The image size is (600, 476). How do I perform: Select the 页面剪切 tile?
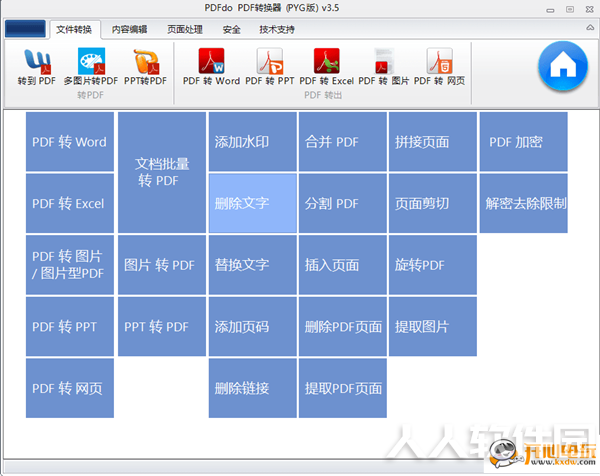tap(433, 203)
